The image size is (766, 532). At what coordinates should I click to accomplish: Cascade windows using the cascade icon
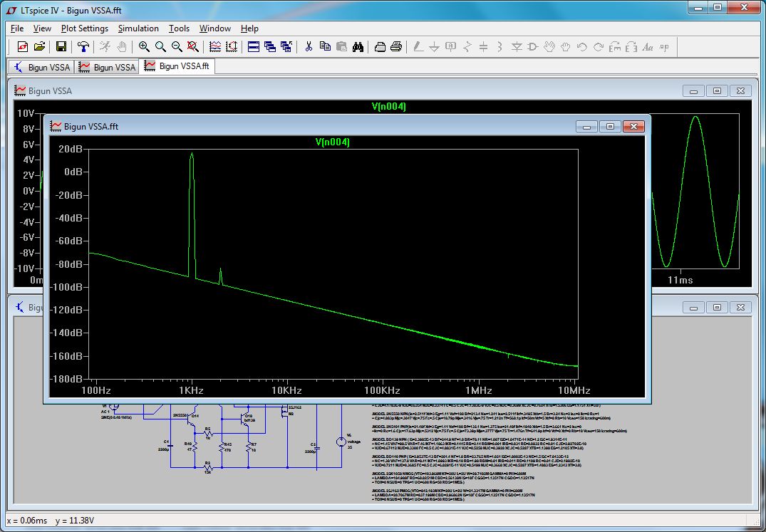coord(269,46)
